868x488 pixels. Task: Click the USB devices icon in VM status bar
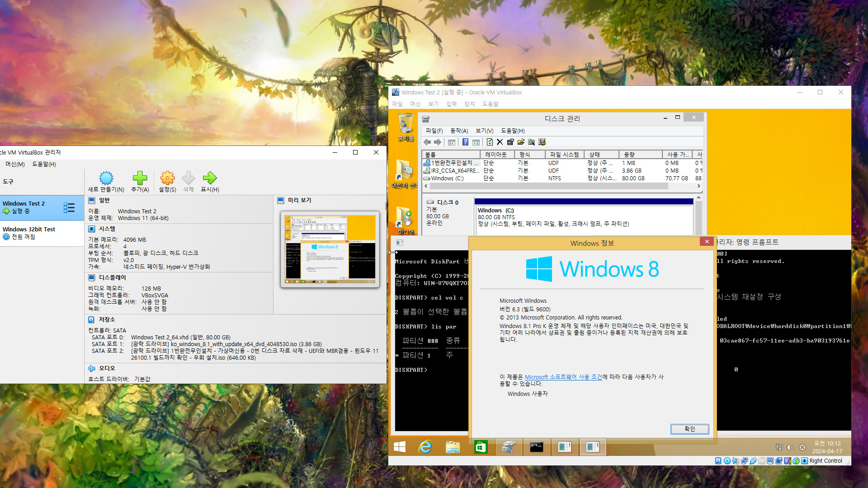(x=753, y=461)
